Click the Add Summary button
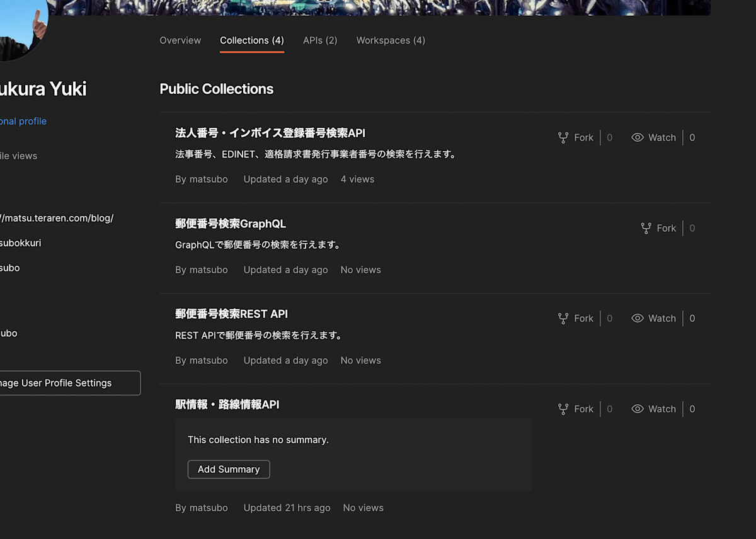Screen dimensions: 756x539 pyautogui.click(x=229, y=469)
